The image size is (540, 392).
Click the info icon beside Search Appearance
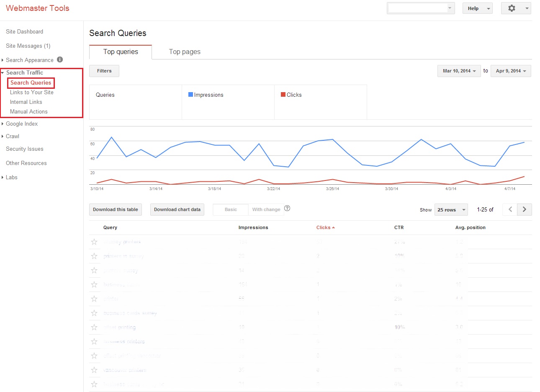coord(60,59)
